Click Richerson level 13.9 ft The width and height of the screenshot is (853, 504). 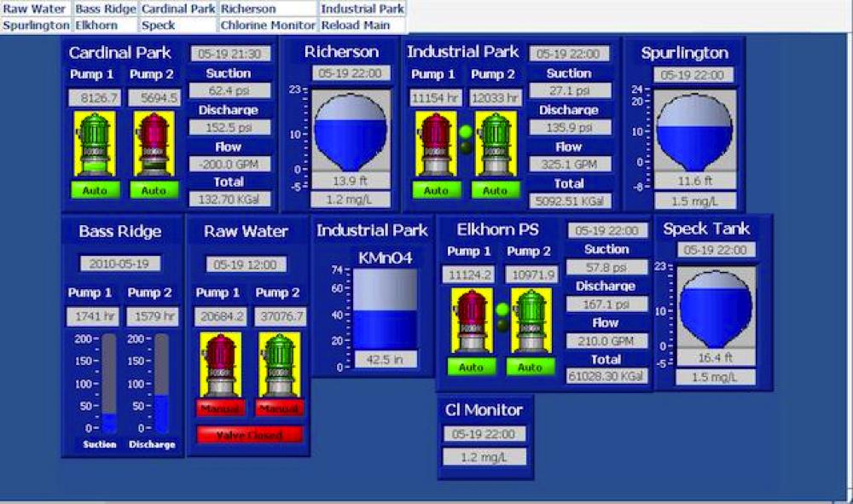click(x=351, y=181)
